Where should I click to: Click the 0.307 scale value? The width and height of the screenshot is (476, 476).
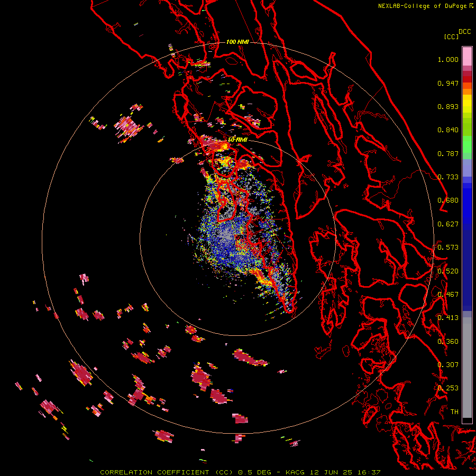(448, 365)
